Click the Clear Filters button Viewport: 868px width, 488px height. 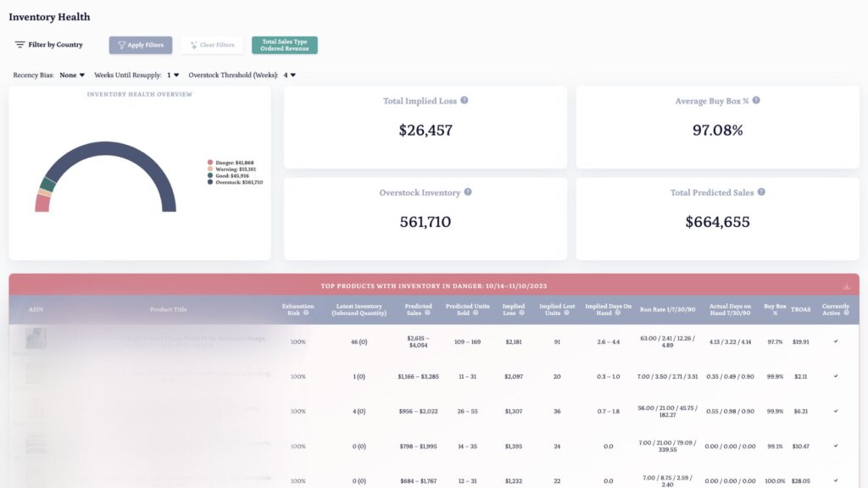coord(212,45)
